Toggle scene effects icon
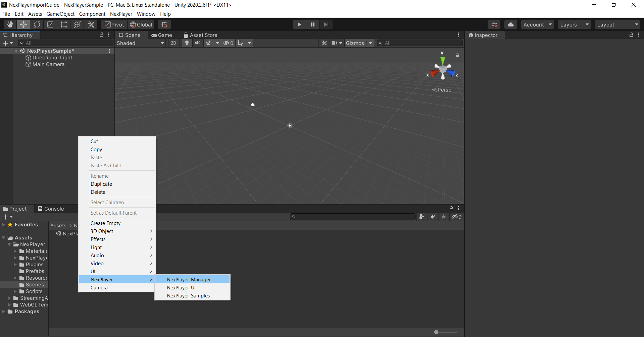644x337 pixels. (208, 43)
